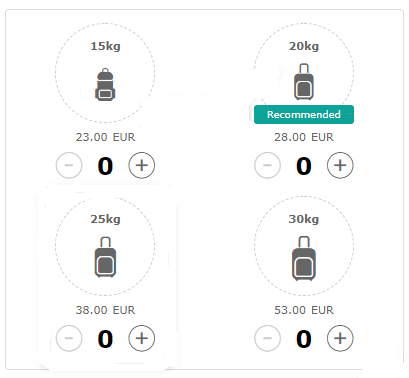Click the 15kg weight label
The height and width of the screenshot is (378, 409).
(105, 46)
